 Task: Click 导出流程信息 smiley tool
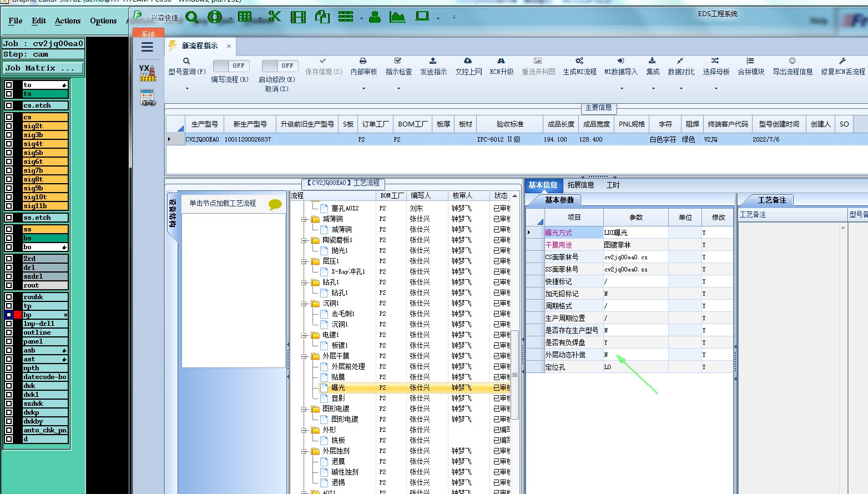coord(793,67)
